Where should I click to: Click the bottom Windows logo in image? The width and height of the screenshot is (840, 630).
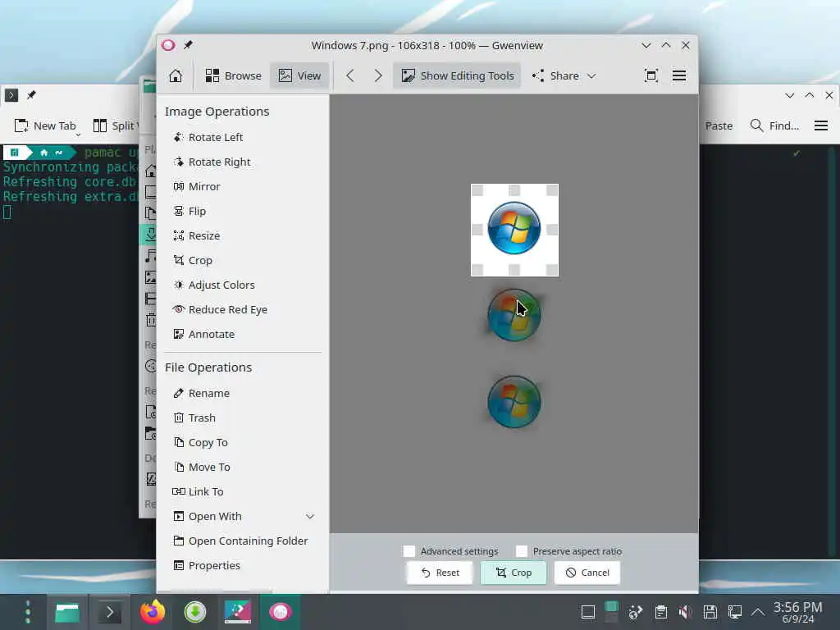coord(514,402)
